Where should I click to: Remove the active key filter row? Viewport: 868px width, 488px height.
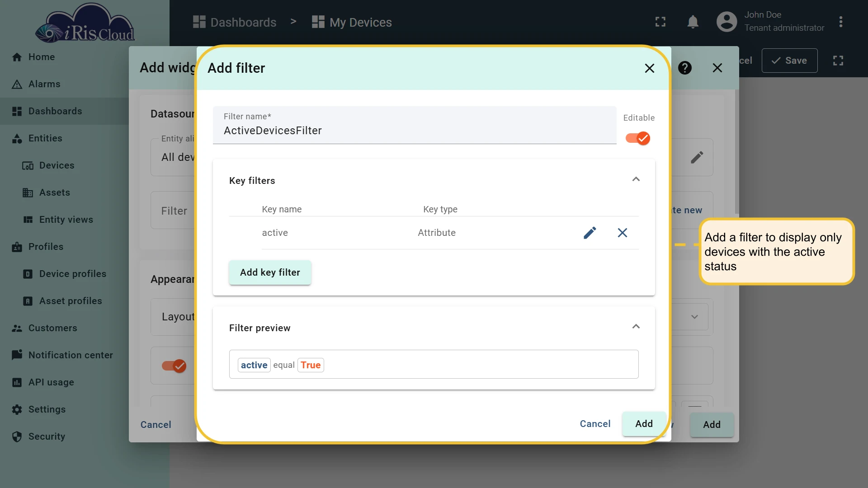[x=623, y=233]
